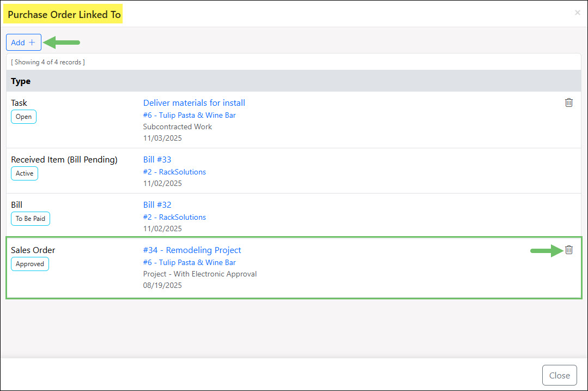Open #6 Tulip Pasta & Wine Bar under Task

point(189,115)
